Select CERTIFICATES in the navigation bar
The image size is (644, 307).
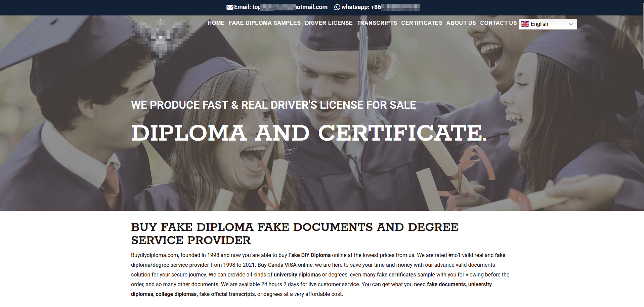[422, 23]
